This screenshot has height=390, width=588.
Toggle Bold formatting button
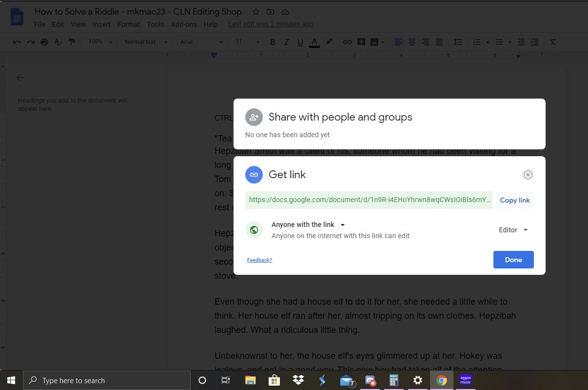273,42
